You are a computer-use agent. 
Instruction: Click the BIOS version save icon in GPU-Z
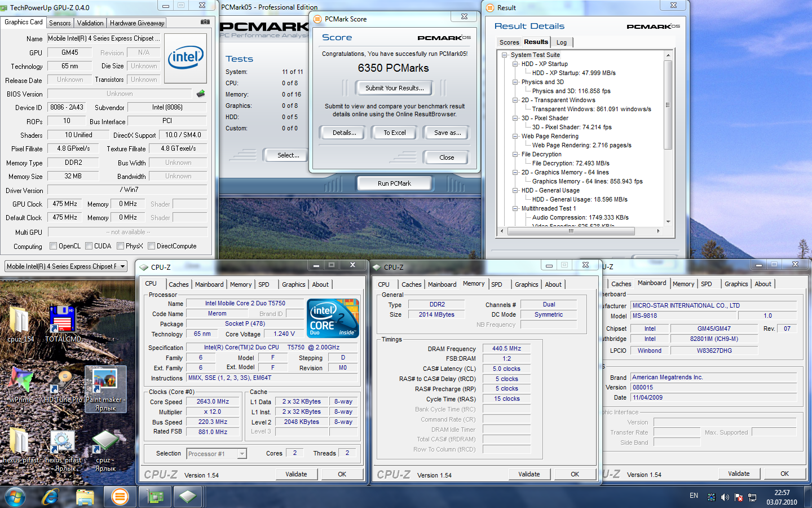pyautogui.click(x=200, y=94)
